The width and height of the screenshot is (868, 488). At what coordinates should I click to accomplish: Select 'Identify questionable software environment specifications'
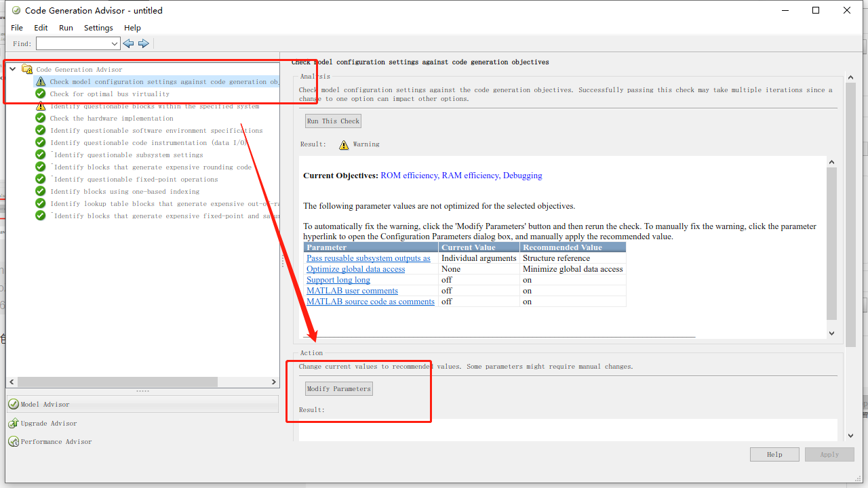[x=156, y=130]
